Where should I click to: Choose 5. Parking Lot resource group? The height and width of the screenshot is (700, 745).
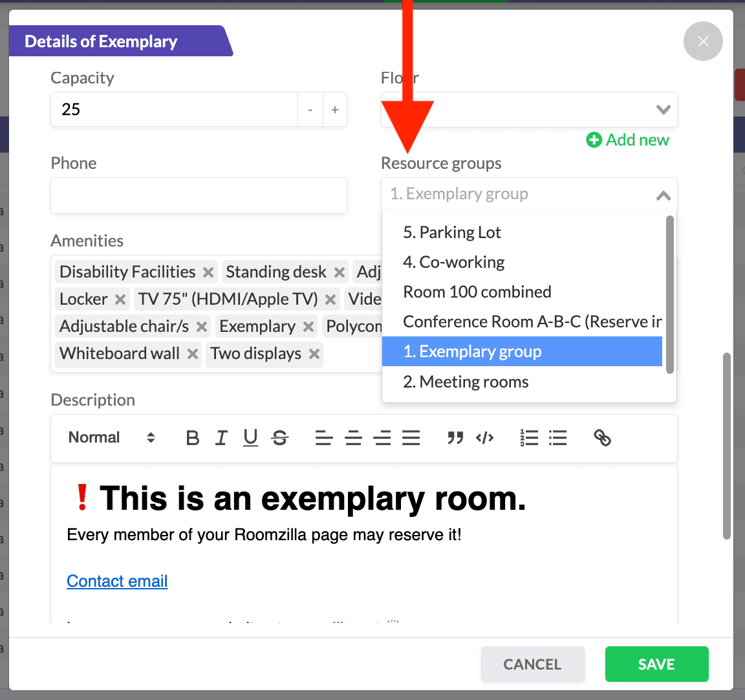[452, 232]
